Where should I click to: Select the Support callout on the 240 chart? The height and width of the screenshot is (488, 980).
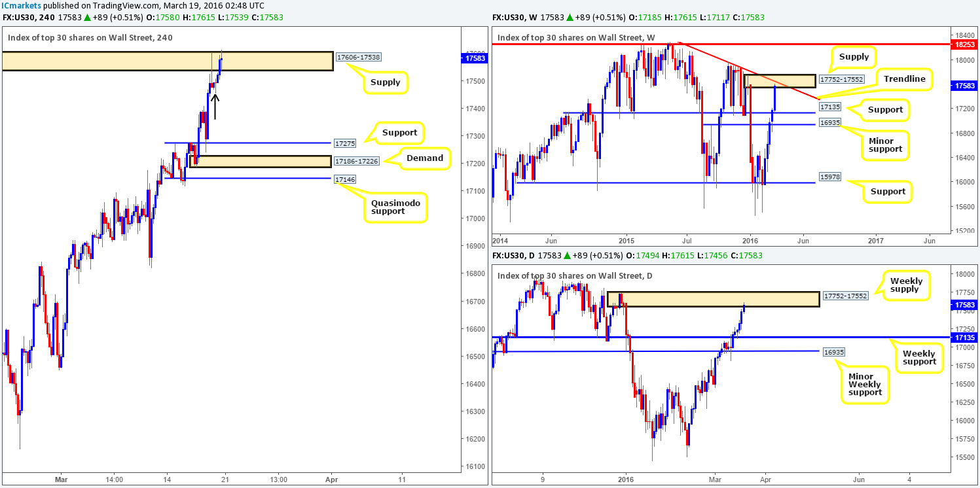[400, 133]
